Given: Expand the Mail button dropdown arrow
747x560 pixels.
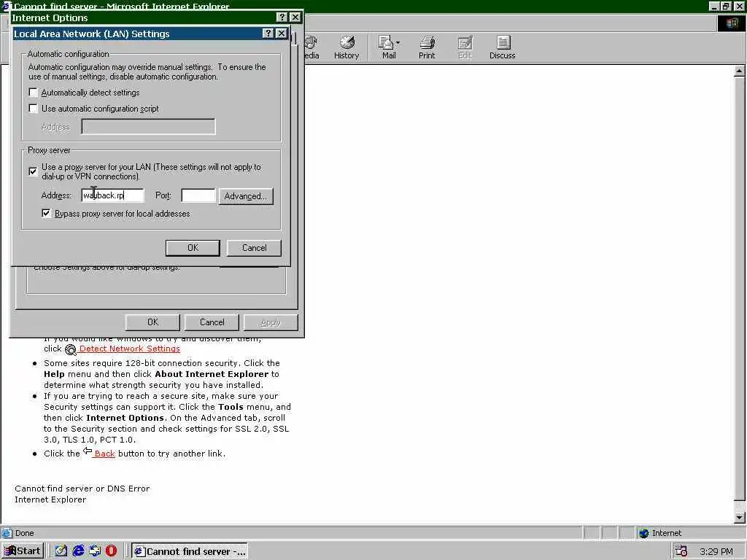Looking at the screenshot, I should click(398, 43).
